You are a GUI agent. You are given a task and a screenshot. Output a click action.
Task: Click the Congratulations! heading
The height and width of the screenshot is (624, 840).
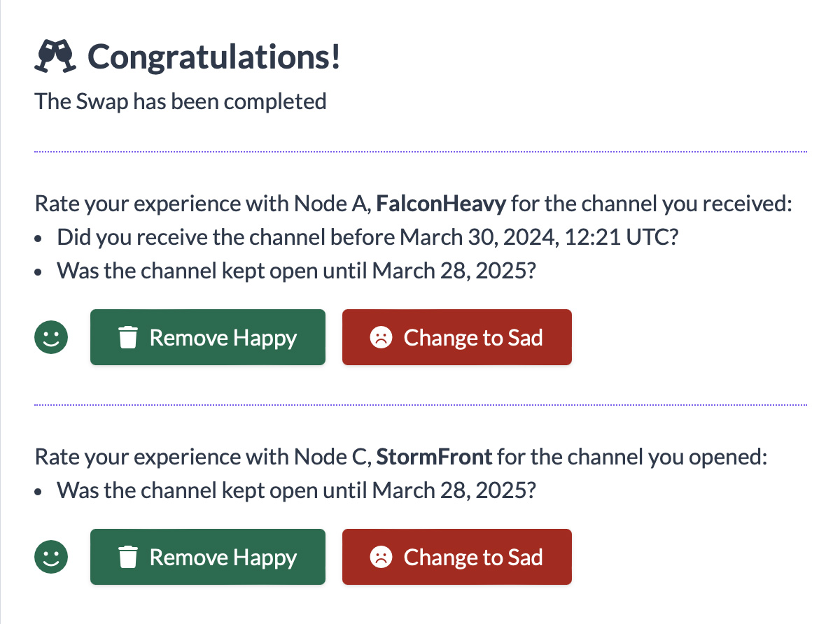[x=214, y=57]
